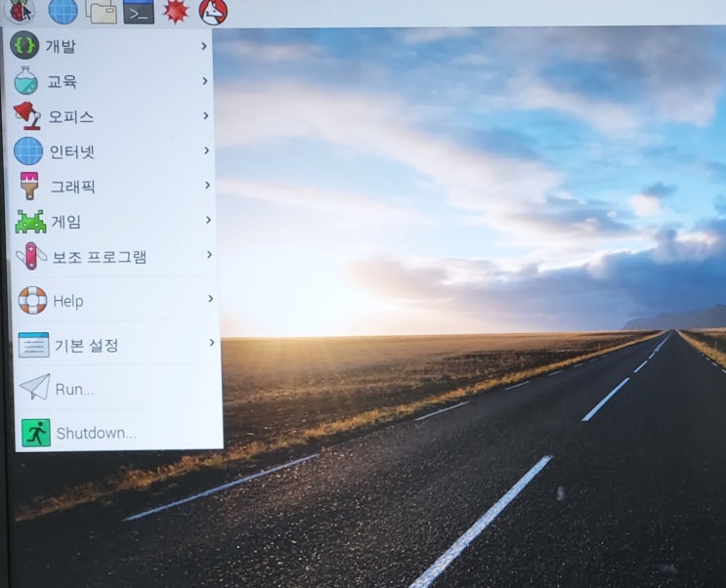Viewport: 726px width, 588px height.
Task: Click the red desk lamp 오피스 icon
Action: tap(26, 115)
